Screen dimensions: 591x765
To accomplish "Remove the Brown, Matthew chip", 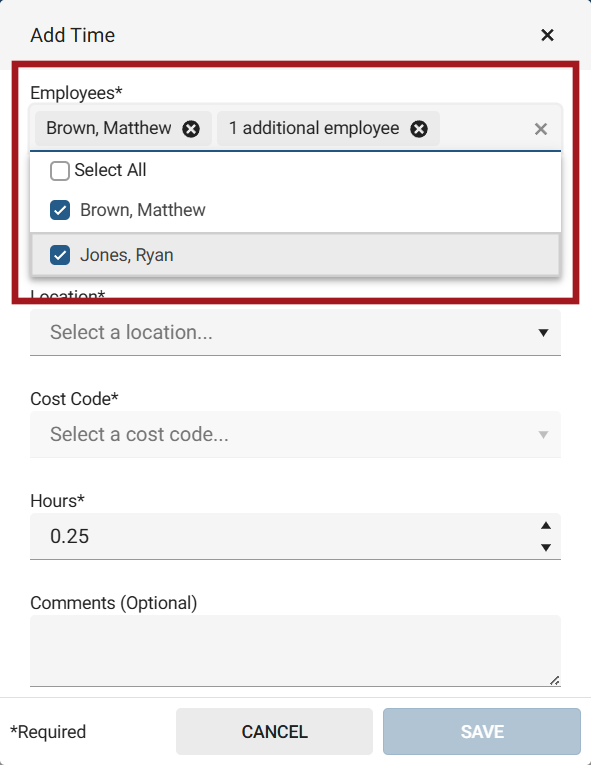I will click(x=191, y=129).
